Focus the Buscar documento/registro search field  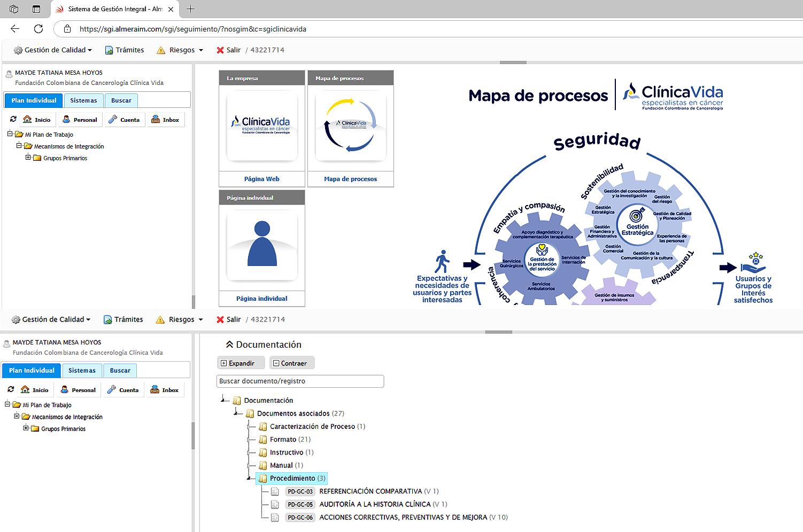tap(300, 381)
